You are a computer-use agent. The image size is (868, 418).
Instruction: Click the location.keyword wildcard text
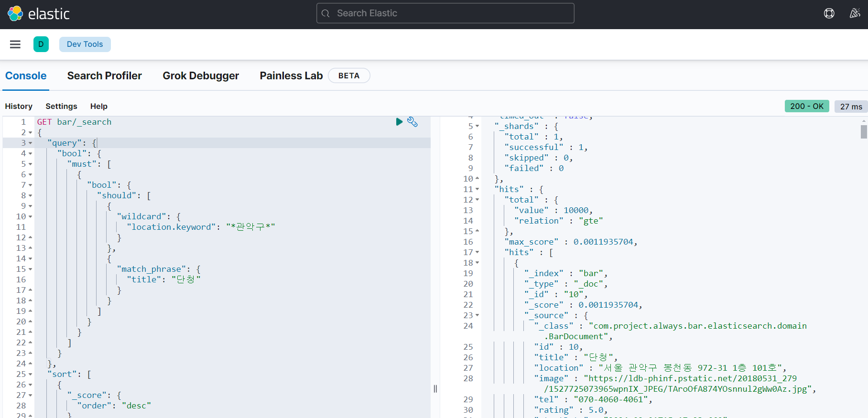click(201, 227)
